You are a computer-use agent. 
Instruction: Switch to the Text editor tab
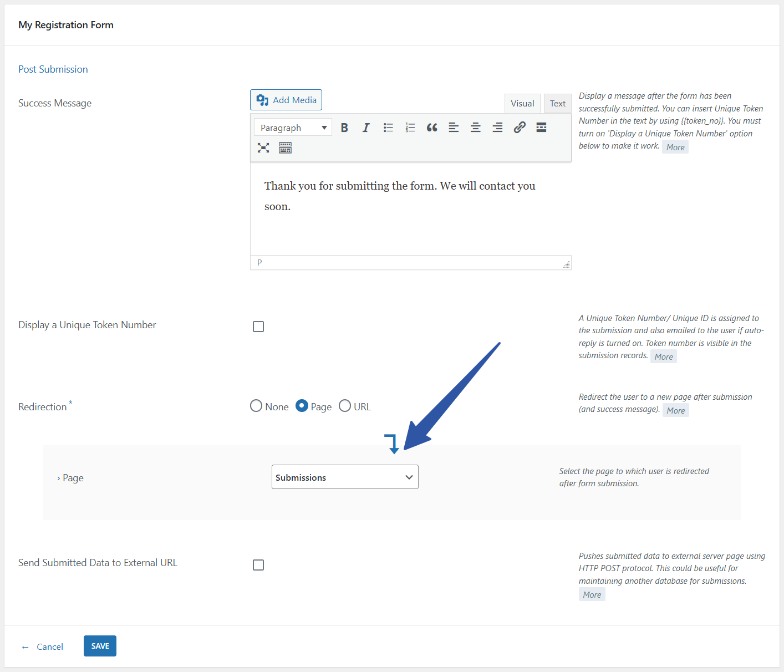tap(557, 104)
